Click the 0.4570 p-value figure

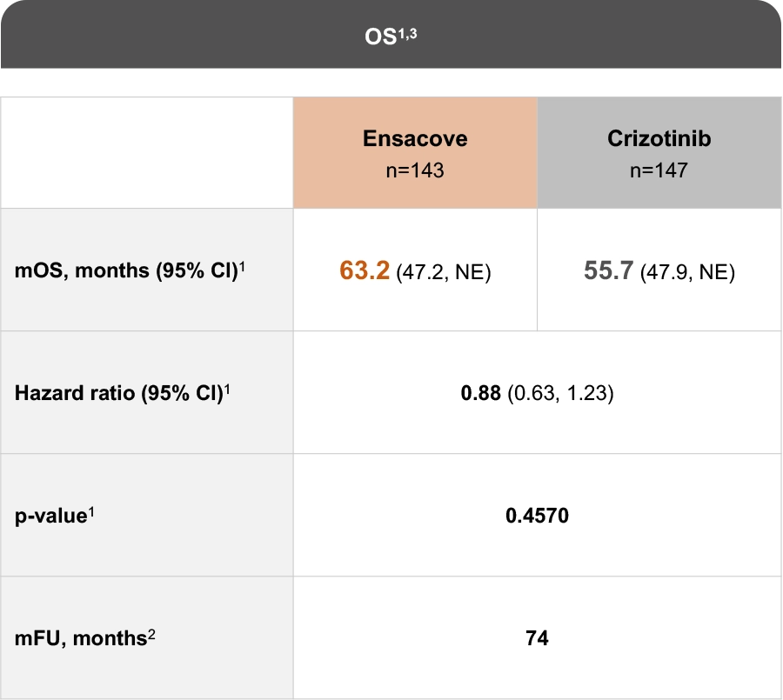click(537, 517)
